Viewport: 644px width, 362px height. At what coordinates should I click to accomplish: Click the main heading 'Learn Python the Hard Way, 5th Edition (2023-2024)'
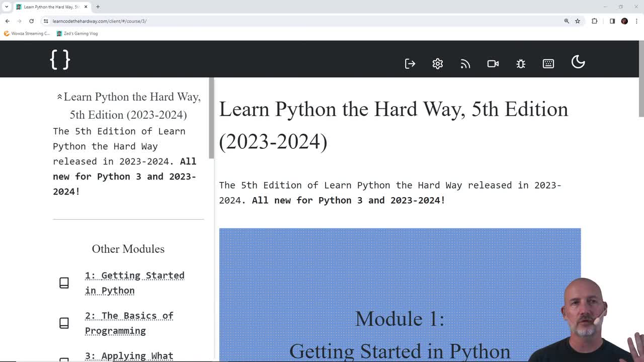pyautogui.click(x=393, y=125)
